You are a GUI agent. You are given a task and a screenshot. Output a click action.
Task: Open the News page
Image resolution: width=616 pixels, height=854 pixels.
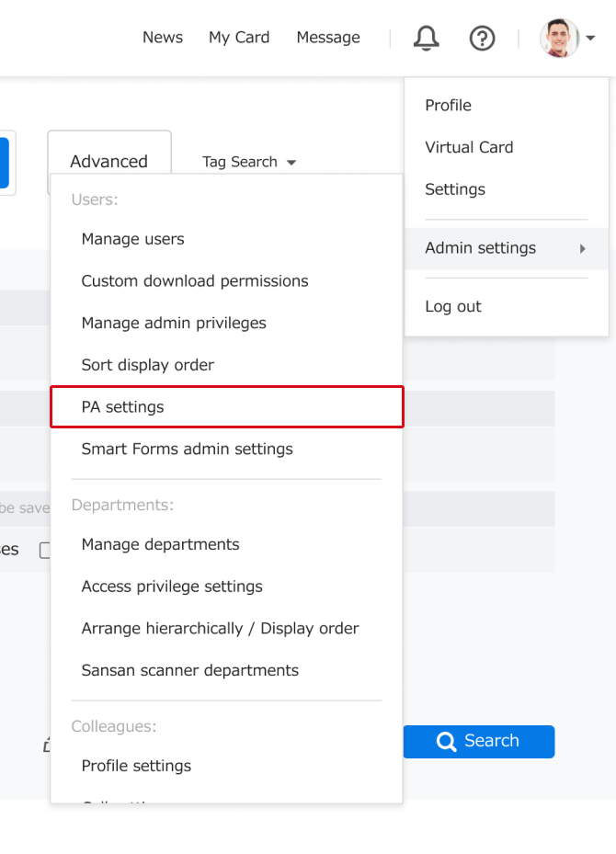(x=163, y=37)
